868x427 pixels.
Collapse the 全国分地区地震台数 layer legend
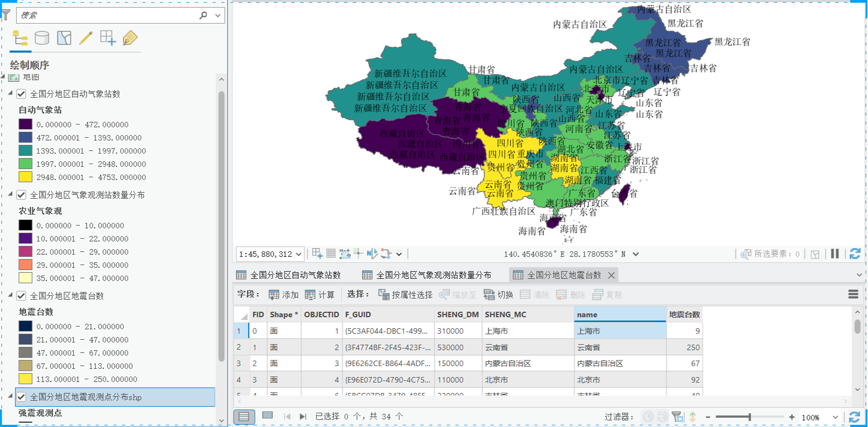tap(10, 295)
